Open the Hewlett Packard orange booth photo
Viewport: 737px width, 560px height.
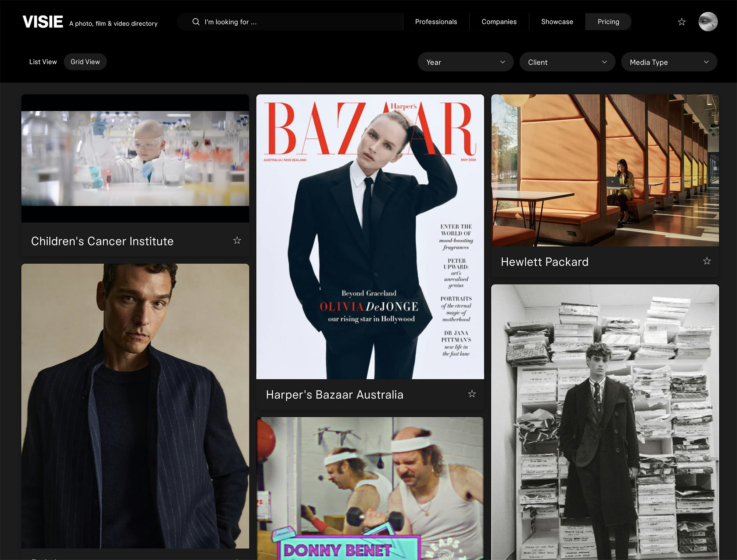click(605, 170)
